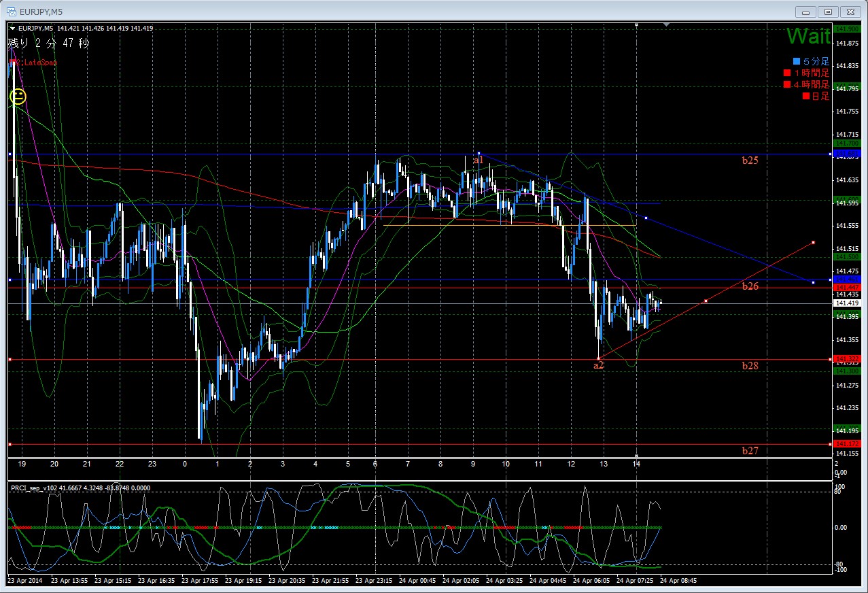Click the red 141.322 price tag on the axis
The image size is (868, 593).
point(847,359)
